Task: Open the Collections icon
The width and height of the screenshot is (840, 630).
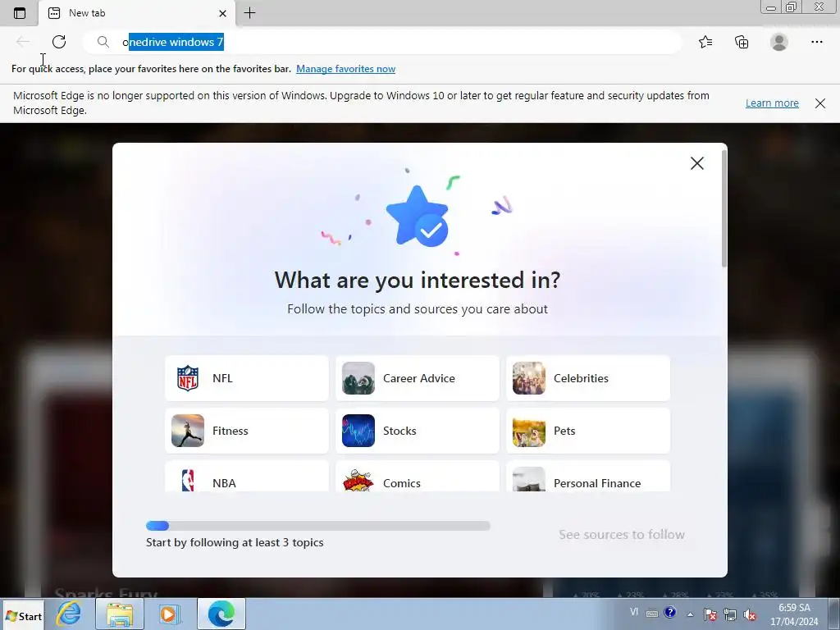Action: click(742, 42)
